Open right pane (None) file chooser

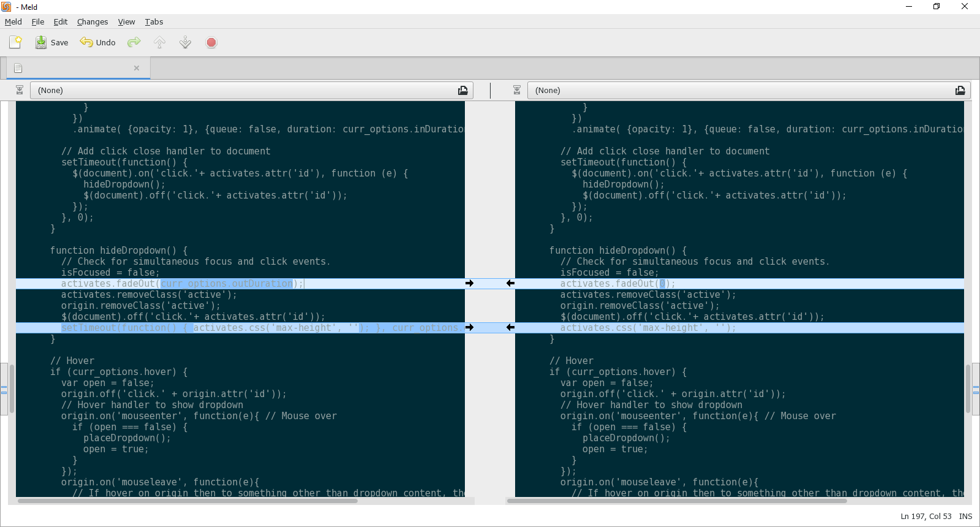coord(748,90)
